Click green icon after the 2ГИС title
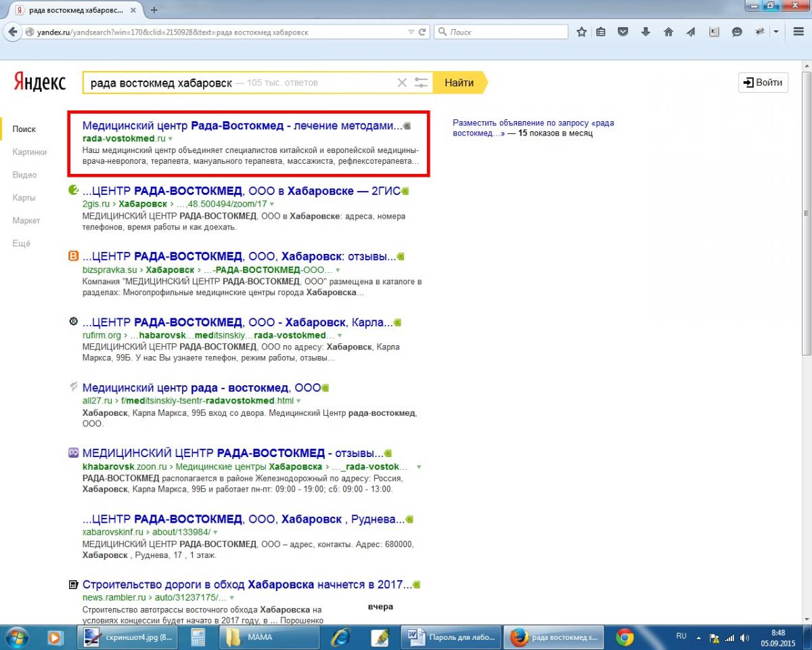Viewport: 812px width, 650px height. coord(405,192)
